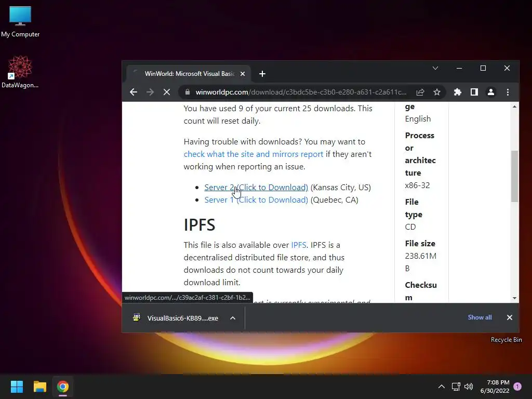Click the CD file type value
This screenshot has width=532, height=399.
(410, 227)
